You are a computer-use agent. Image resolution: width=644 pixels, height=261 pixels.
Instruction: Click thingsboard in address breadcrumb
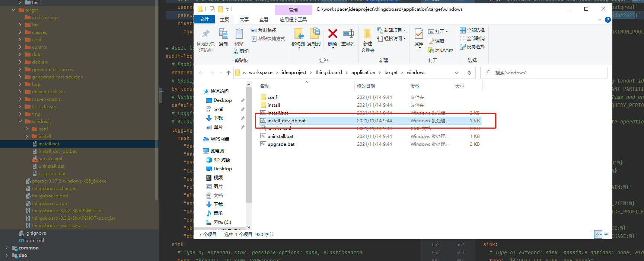tap(329, 72)
